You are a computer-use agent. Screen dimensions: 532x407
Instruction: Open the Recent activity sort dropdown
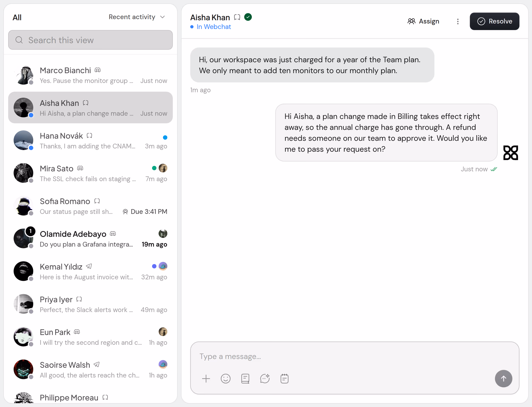tap(137, 17)
